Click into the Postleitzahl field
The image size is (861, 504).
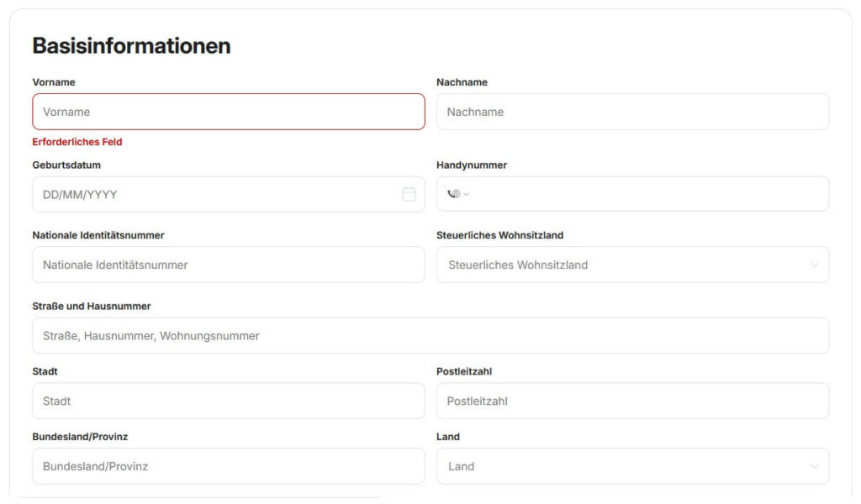[632, 401]
